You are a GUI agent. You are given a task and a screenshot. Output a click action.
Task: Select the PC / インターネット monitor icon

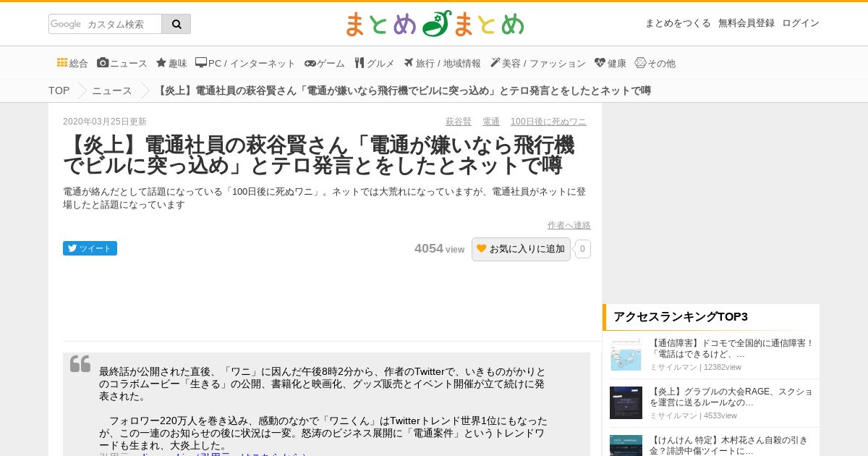(x=201, y=62)
